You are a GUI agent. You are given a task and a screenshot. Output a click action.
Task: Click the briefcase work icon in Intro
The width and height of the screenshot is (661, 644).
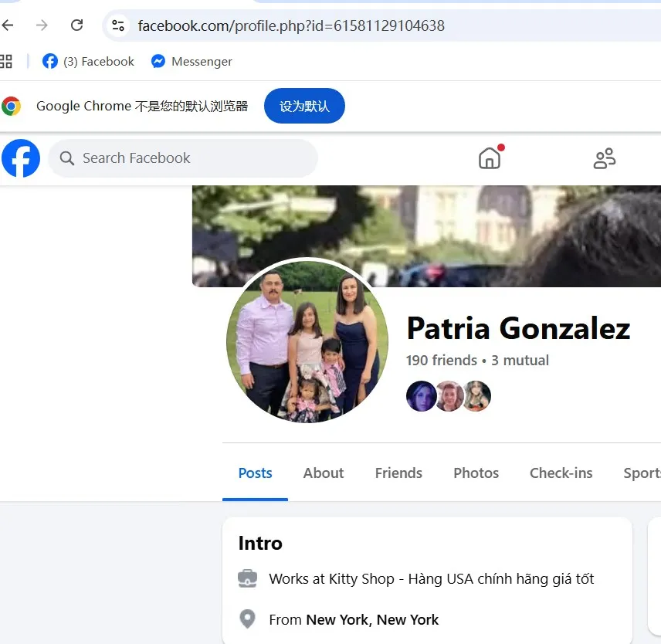coord(247,578)
